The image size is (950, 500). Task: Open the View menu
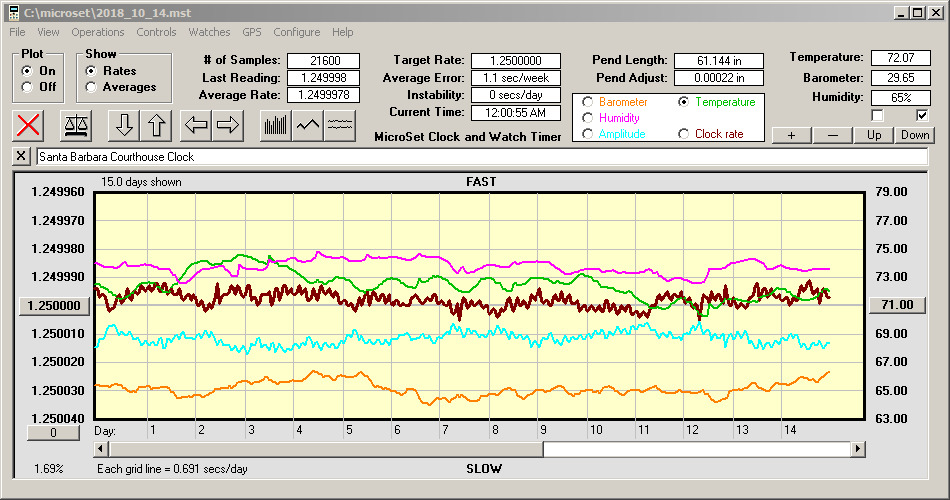48,32
